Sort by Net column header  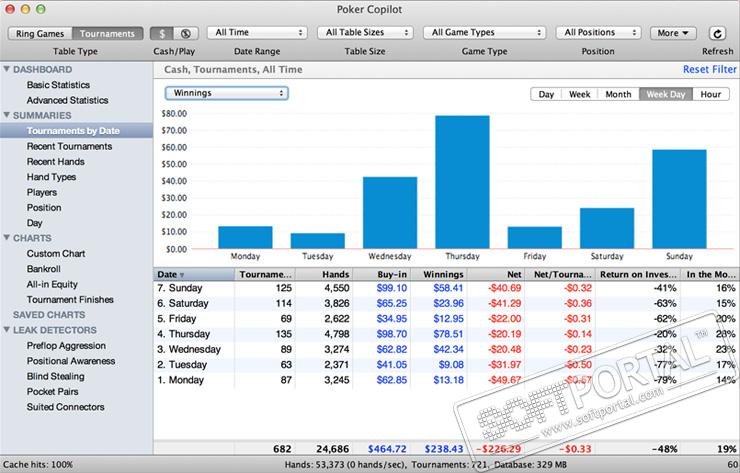click(x=496, y=274)
